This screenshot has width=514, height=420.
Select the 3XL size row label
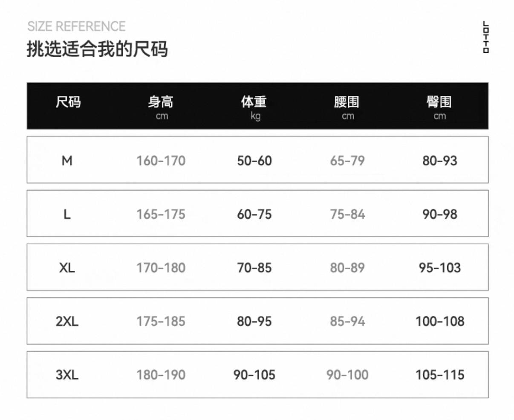click(67, 375)
